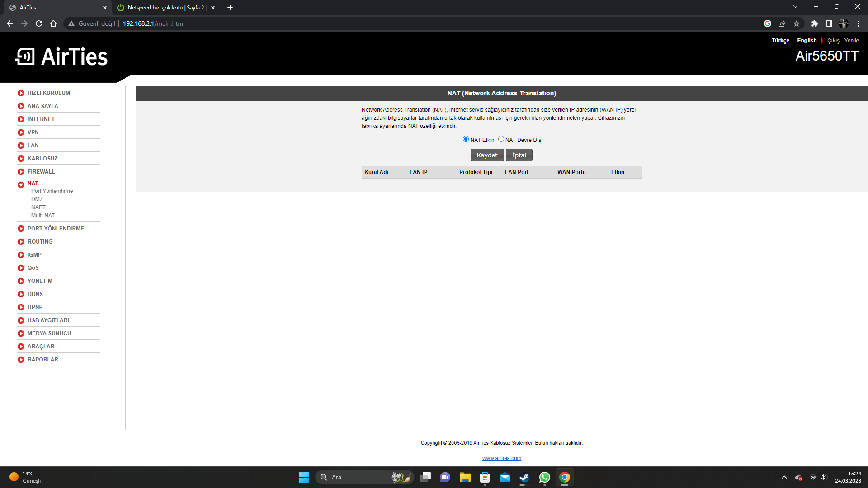Screen dimensions: 868x488
Task: Click the AirTies logo icon
Action: pos(25,57)
